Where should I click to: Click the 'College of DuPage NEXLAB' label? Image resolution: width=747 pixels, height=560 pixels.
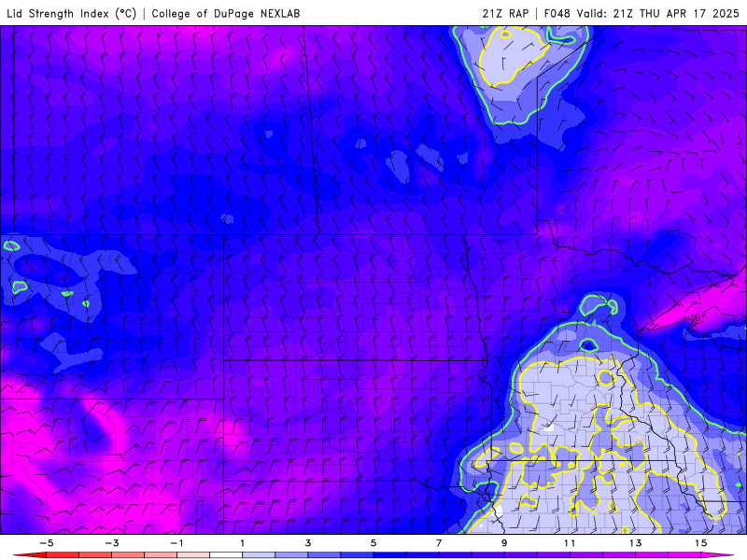coord(226,13)
